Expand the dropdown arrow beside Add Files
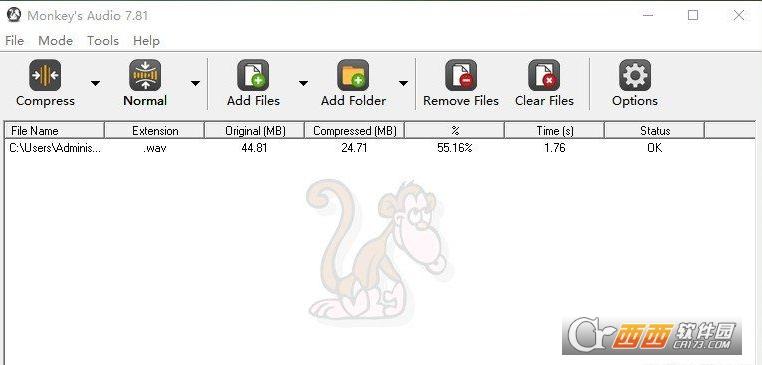The height and width of the screenshot is (365, 762). [303, 84]
